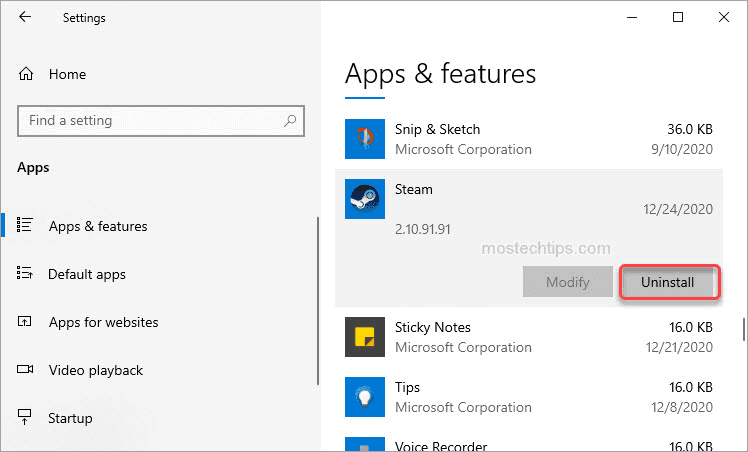Viewport: 748px width, 452px height.
Task: Click Microsoft Corporation under Sticky Notes
Action: click(463, 348)
